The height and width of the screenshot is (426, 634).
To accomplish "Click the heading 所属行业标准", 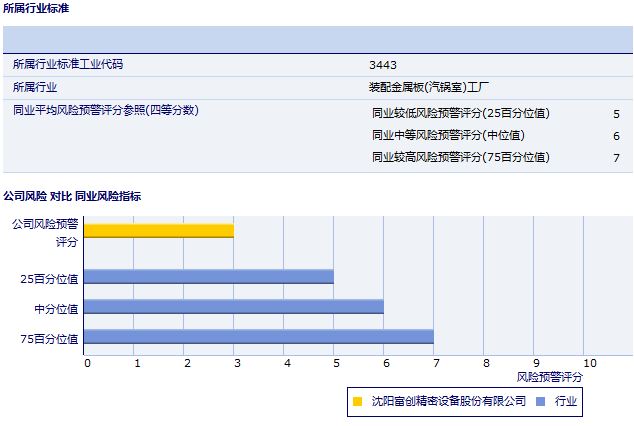I will (x=36, y=8).
